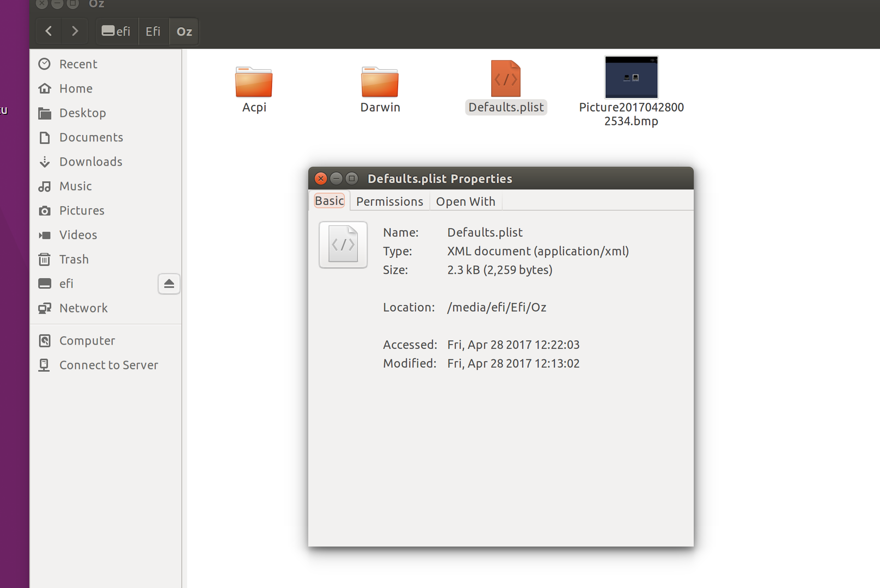Select the Picture bitmap thumbnail
The width and height of the screenshot is (880, 588).
(631, 77)
